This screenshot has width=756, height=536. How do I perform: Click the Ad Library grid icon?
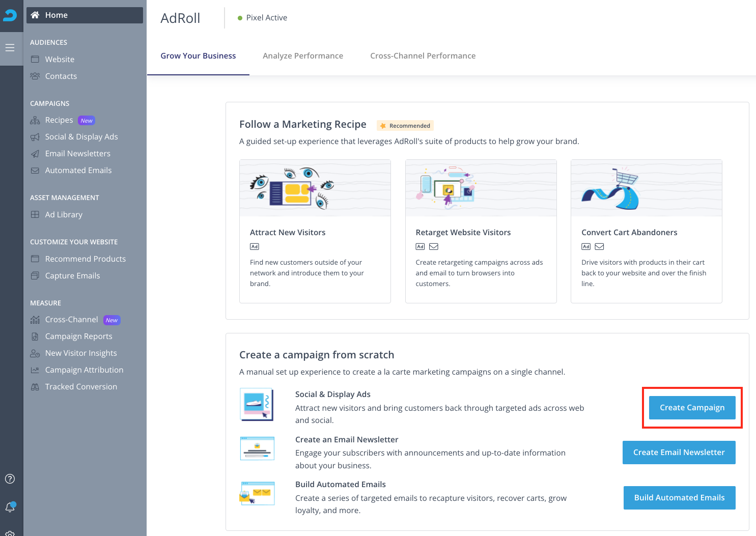point(35,215)
